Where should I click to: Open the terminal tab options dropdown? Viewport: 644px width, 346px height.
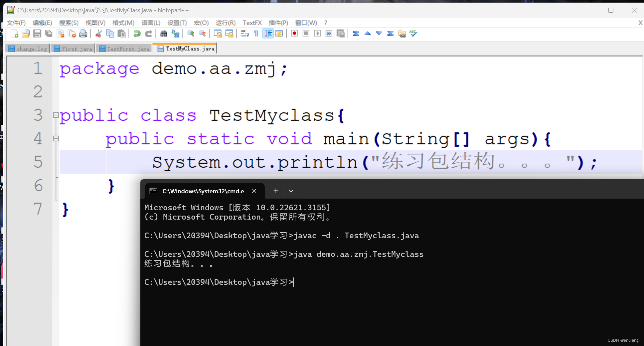(x=291, y=191)
